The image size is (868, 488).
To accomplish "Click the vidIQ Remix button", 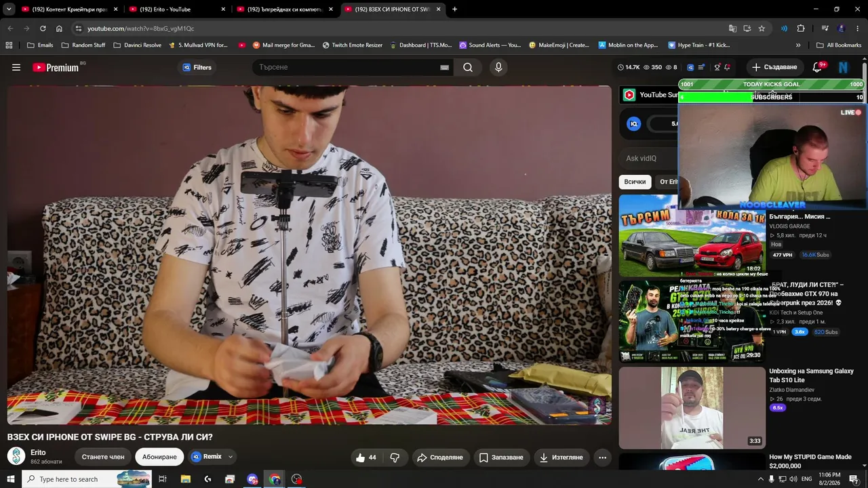I will tap(207, 457).
